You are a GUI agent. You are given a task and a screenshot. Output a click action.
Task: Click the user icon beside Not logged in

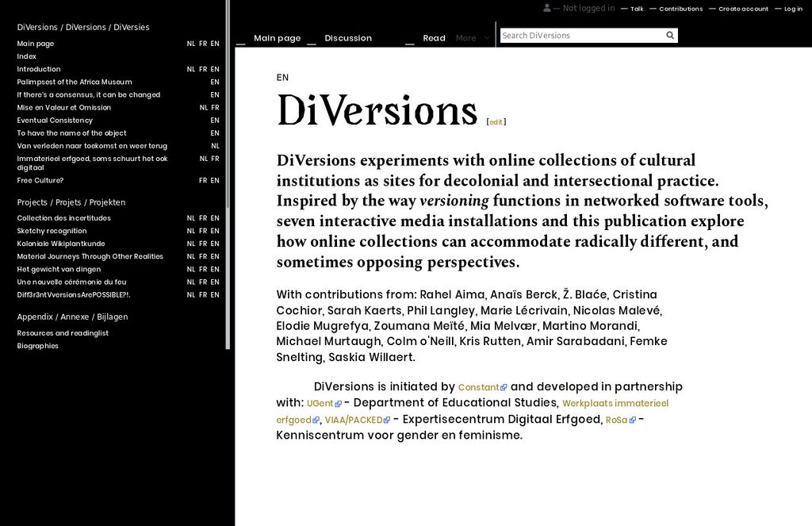coord(547,8)
